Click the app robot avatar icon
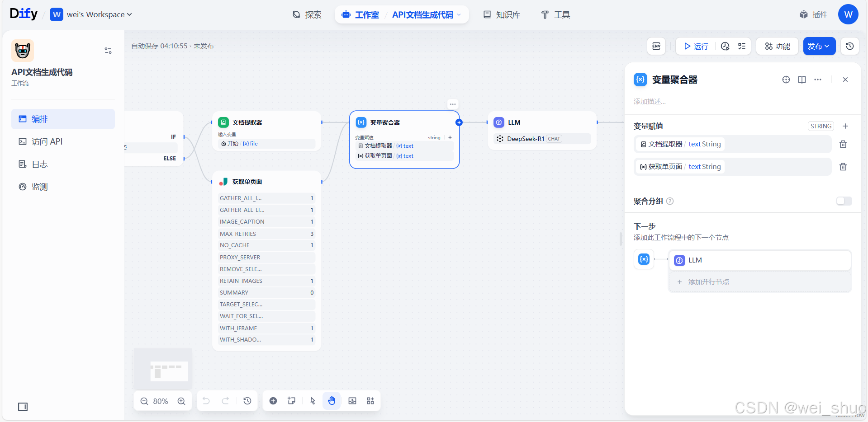Image resolution: width=868 pixels, height=422 pixels. (x=23, y=51)
